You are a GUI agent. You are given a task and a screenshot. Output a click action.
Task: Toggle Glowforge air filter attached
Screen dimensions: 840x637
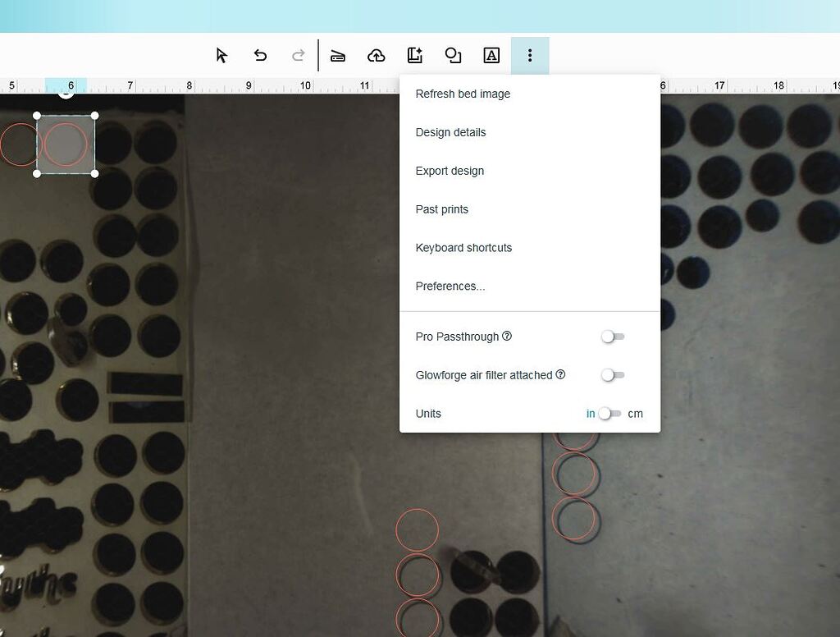pos(611,375)
